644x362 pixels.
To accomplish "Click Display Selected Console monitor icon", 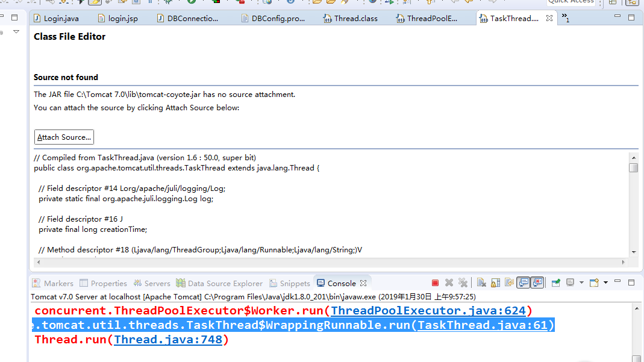I will tap(570, 282).
